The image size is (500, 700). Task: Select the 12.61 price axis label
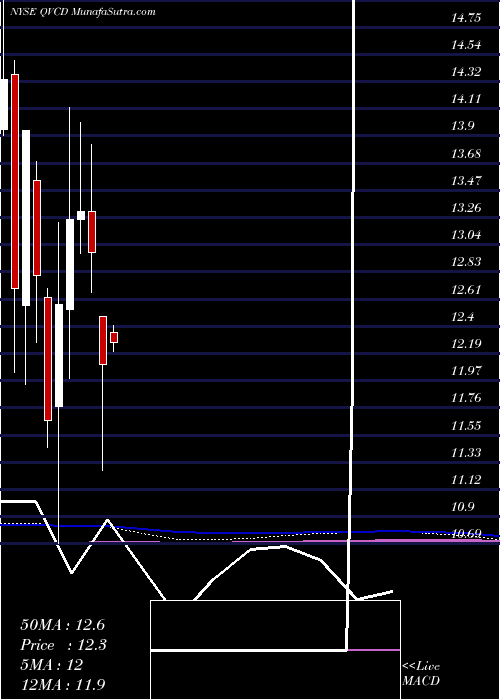pyautogui.click(x=466, y=290)
